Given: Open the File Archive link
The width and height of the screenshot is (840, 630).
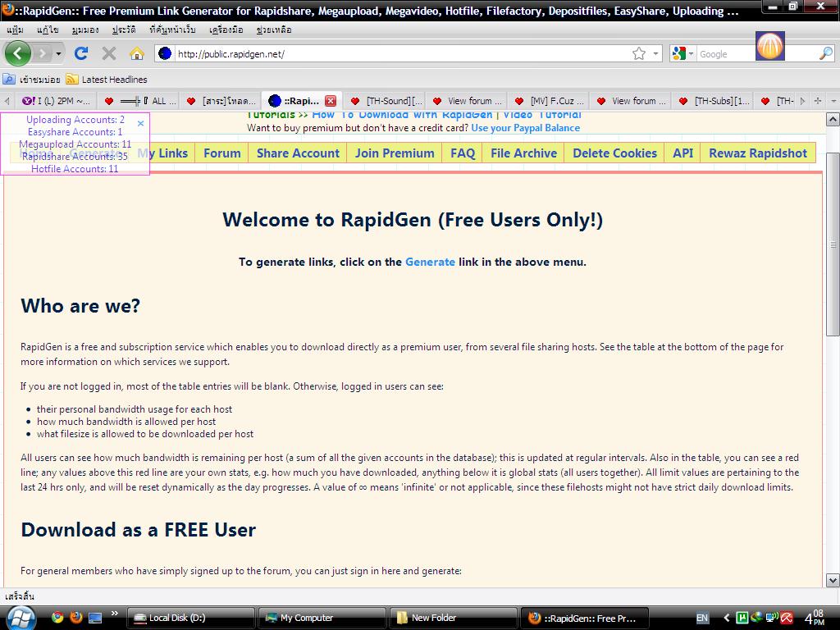Looking at the screenshot, I should click(523, 153).
